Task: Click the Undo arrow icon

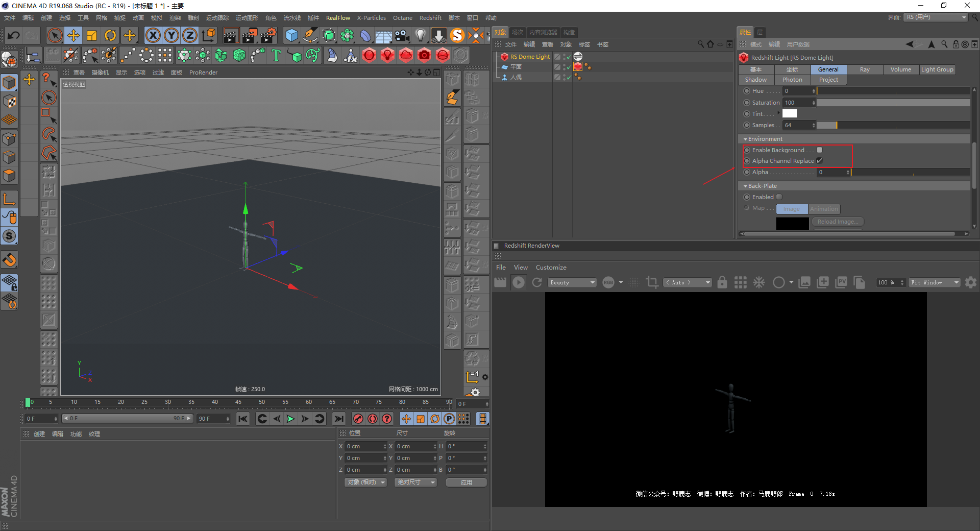Action: (x=14, y=35)
